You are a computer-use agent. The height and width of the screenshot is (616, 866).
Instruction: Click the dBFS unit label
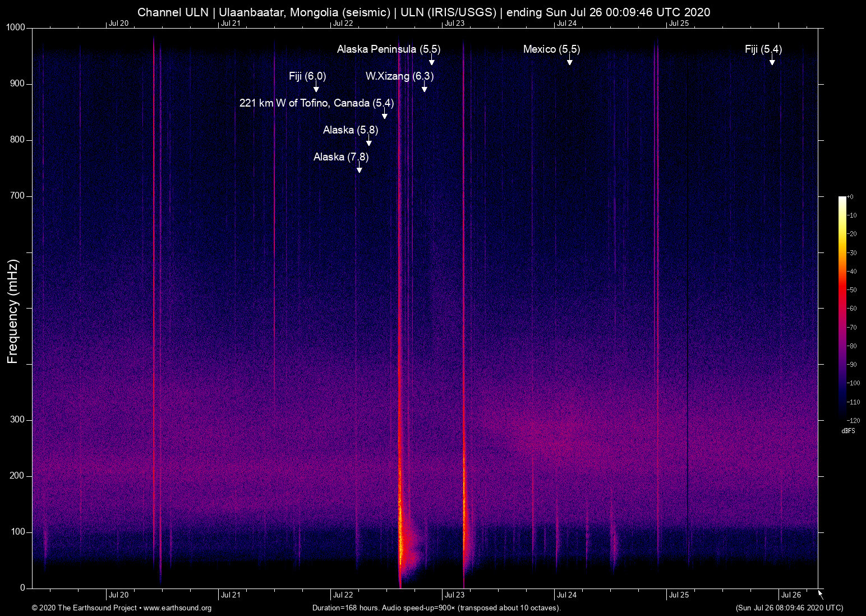(x=849, y=431)
